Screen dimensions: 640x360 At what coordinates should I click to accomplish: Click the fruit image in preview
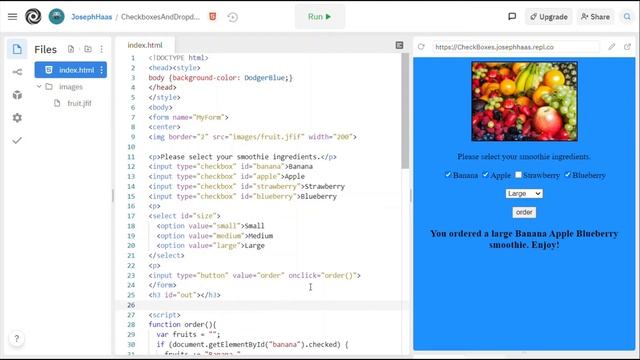(x=524, y=101)
